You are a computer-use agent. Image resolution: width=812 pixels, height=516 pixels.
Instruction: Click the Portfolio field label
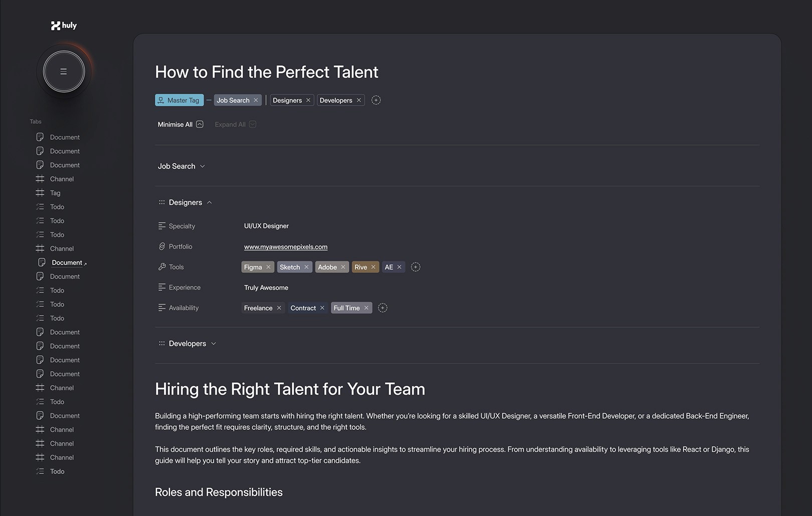point(180,246)
